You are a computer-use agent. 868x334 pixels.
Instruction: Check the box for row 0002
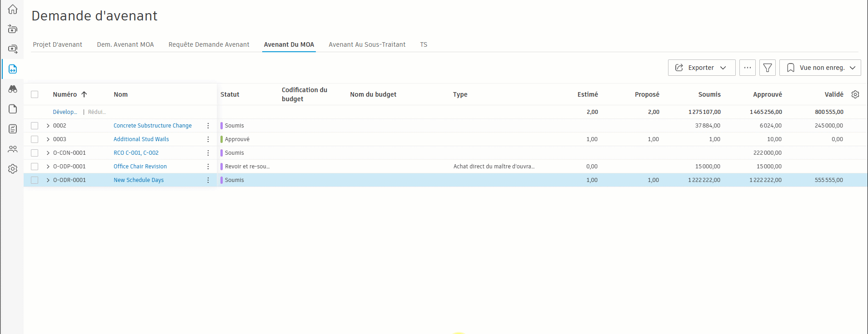(35, 126)
